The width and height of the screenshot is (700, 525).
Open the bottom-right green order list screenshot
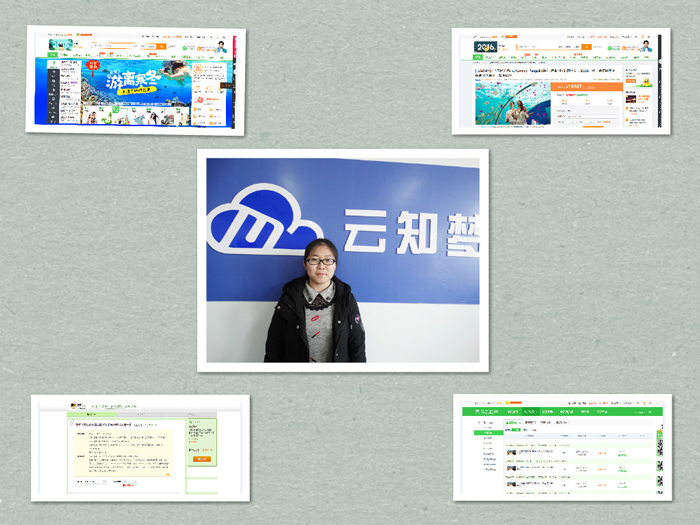(x=562, y=447)
